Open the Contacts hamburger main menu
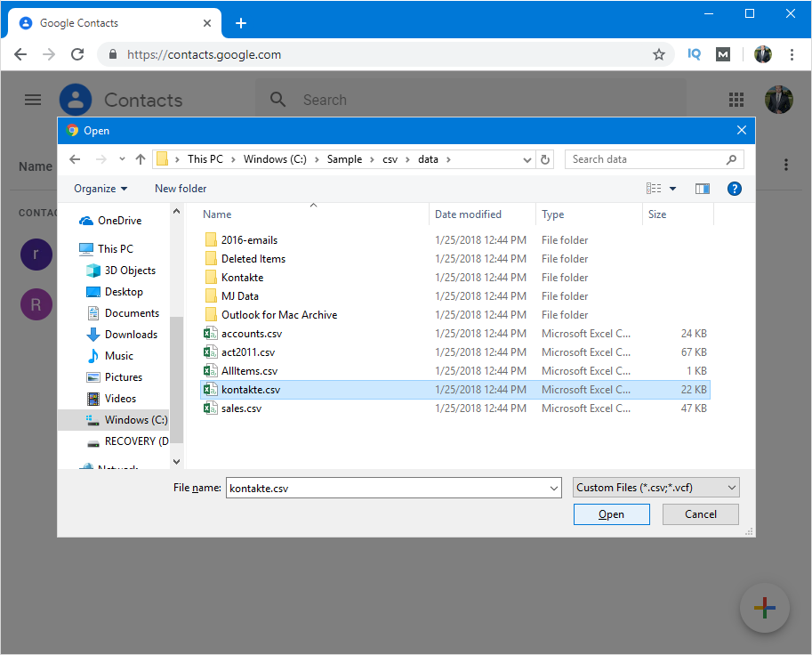Viewport: 812px width, 655px height. (x=33, y=100)
